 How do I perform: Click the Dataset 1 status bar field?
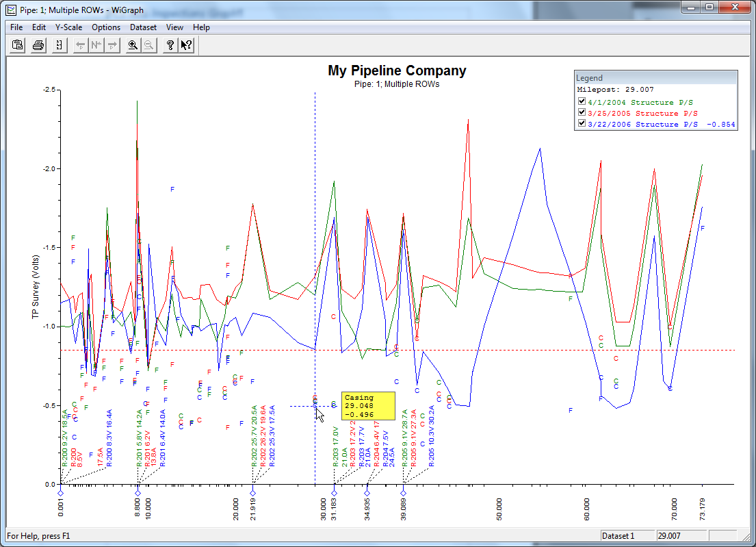click(x=628, y=536)
